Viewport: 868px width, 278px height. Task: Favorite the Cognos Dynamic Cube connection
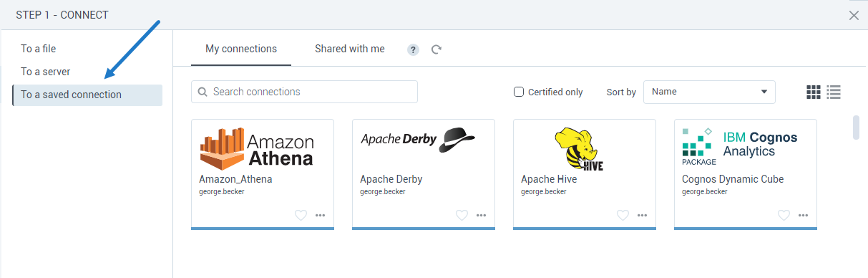click(784, 215)
